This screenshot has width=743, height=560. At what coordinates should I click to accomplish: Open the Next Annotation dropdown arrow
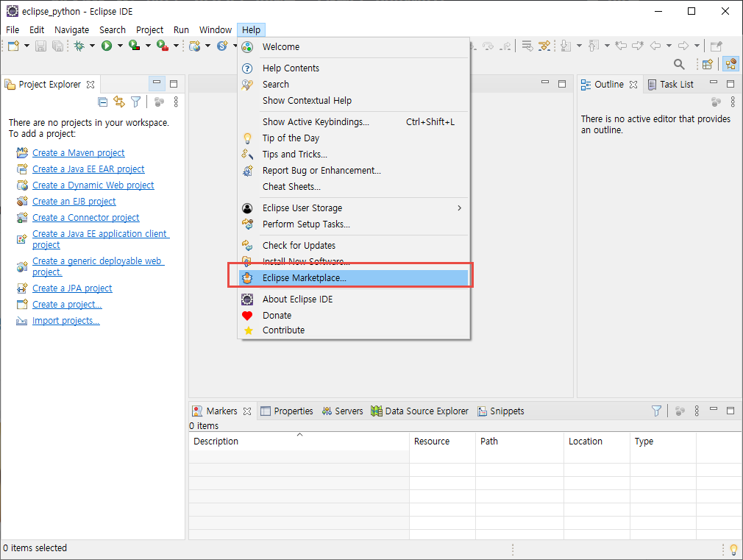[579, 46]
